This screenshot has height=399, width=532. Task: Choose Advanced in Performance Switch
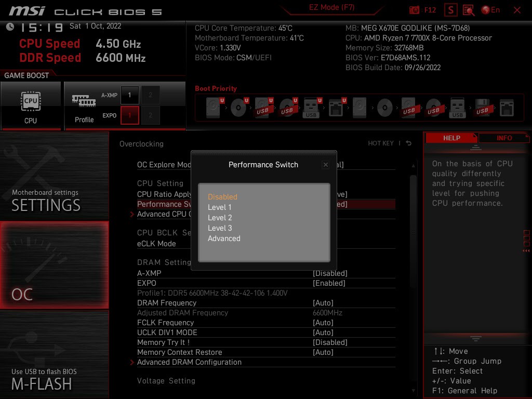pos(224,238)
